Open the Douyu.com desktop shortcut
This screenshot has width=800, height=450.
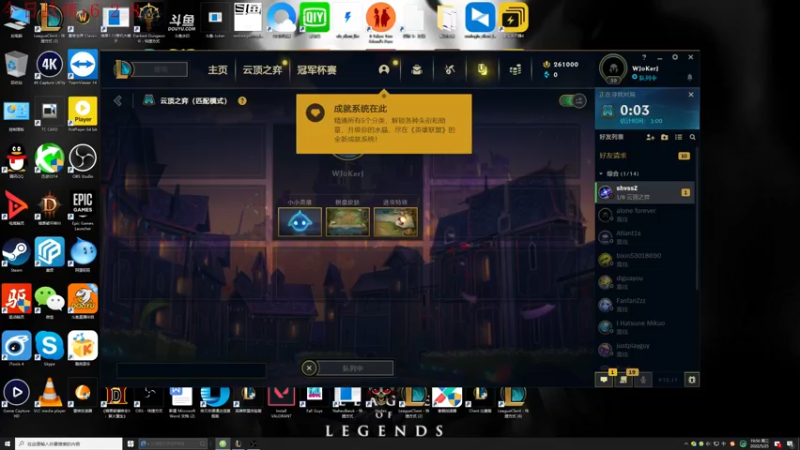pos(182,23)
